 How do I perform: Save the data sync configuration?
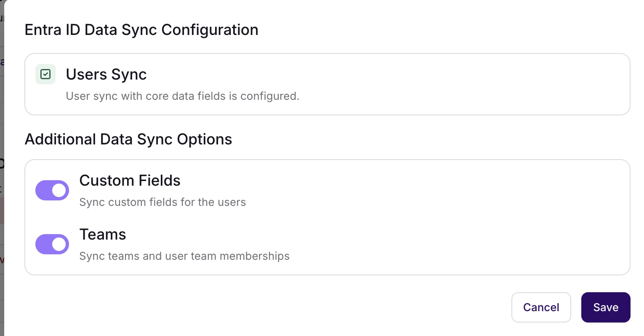coord(605,307)
